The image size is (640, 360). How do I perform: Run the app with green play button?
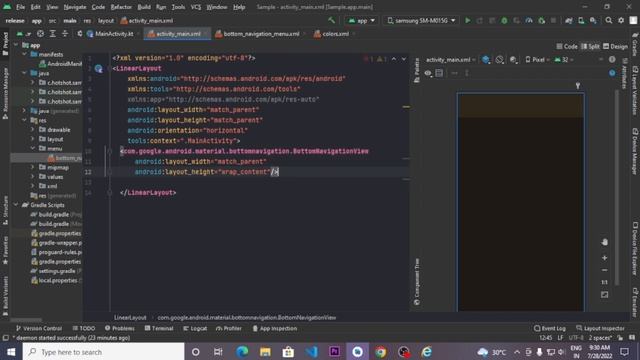pyautogui.click(x=468, y=20)
